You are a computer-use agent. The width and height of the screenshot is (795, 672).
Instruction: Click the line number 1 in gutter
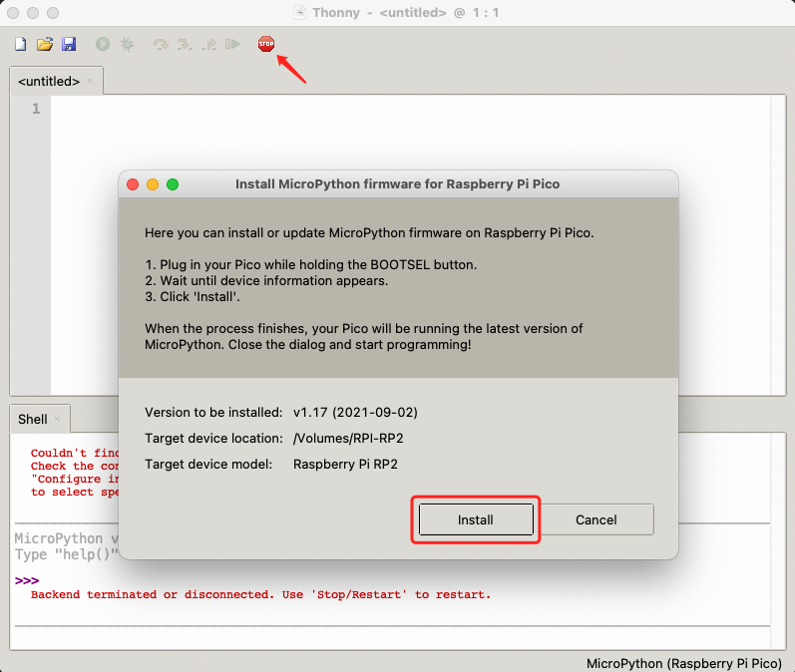click(36, 109)
